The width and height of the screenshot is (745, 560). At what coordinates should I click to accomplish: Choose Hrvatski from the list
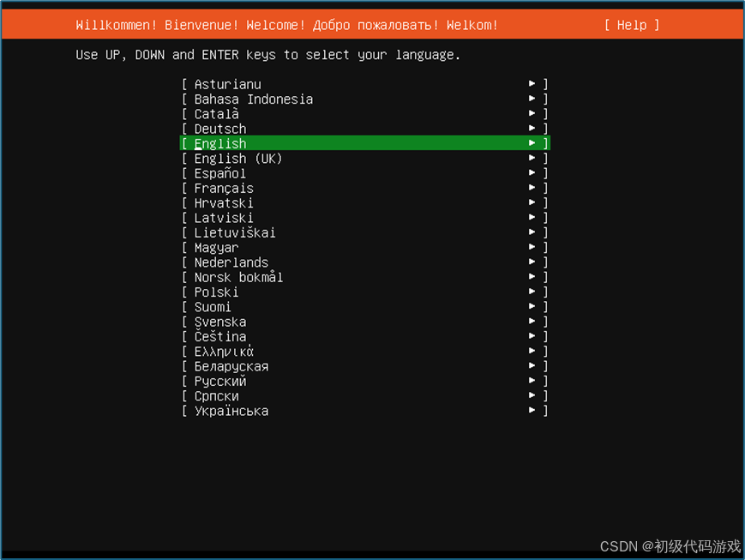[x=364, y=202]
